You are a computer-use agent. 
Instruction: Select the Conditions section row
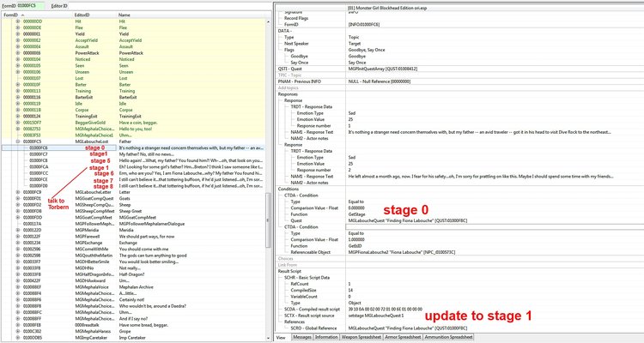[459, 190]
